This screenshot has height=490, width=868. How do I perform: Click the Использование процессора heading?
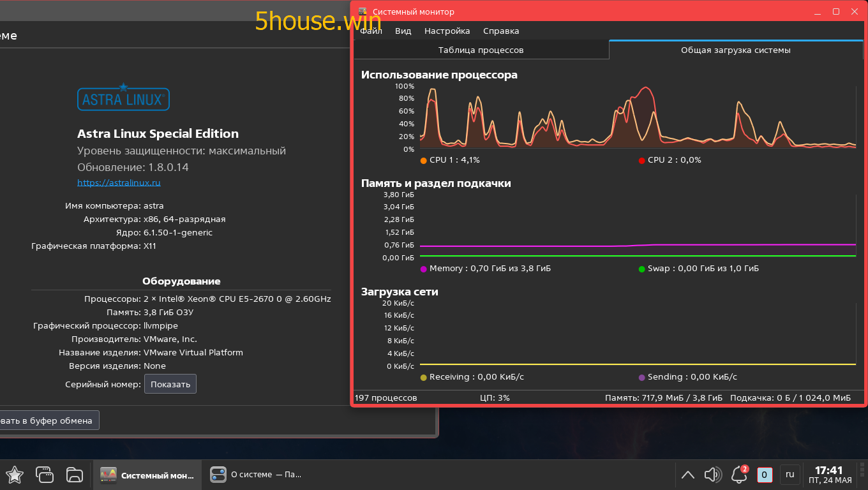(439, 75)
